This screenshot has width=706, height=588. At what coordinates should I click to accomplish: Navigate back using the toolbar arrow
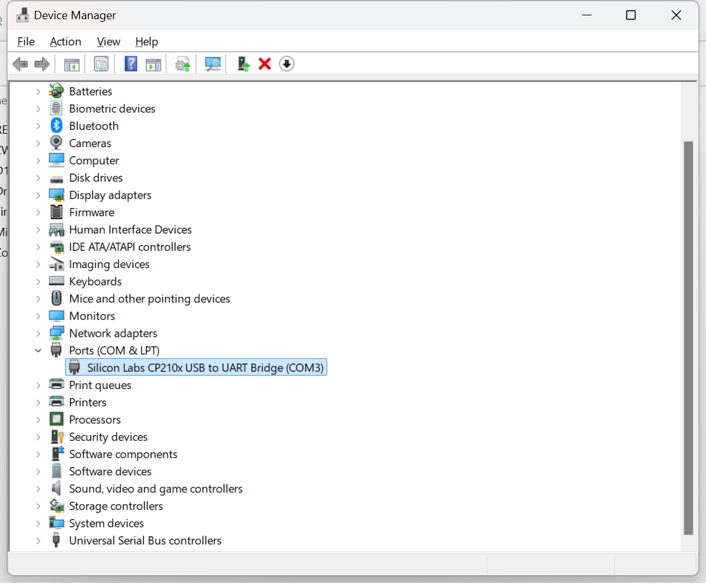coord(20,63)
